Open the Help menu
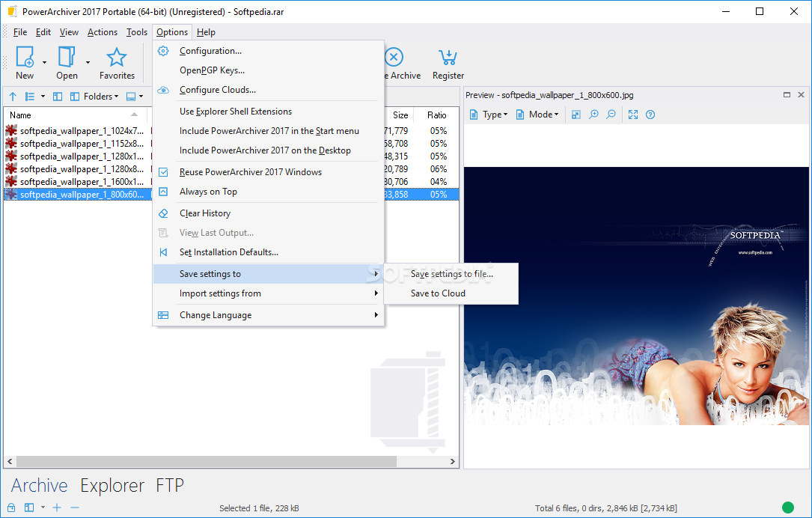Screen dimensions: 812x518 [x=206, y=32]
